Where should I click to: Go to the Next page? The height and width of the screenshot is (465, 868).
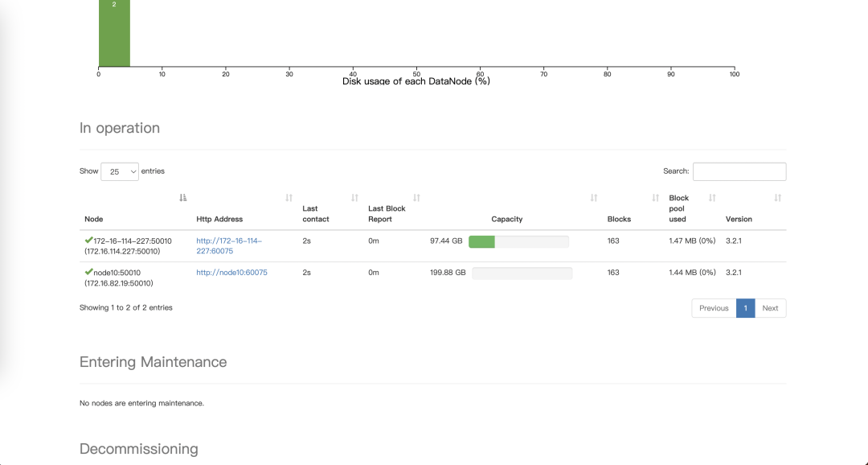click(770, 308)
